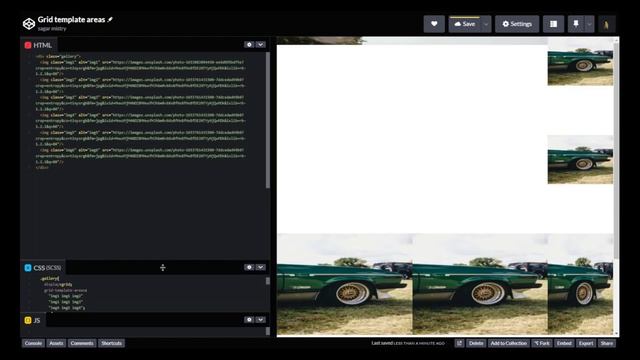Open the Console panel
The width and height of the screenshot is (640, 360).
[33, 343]
